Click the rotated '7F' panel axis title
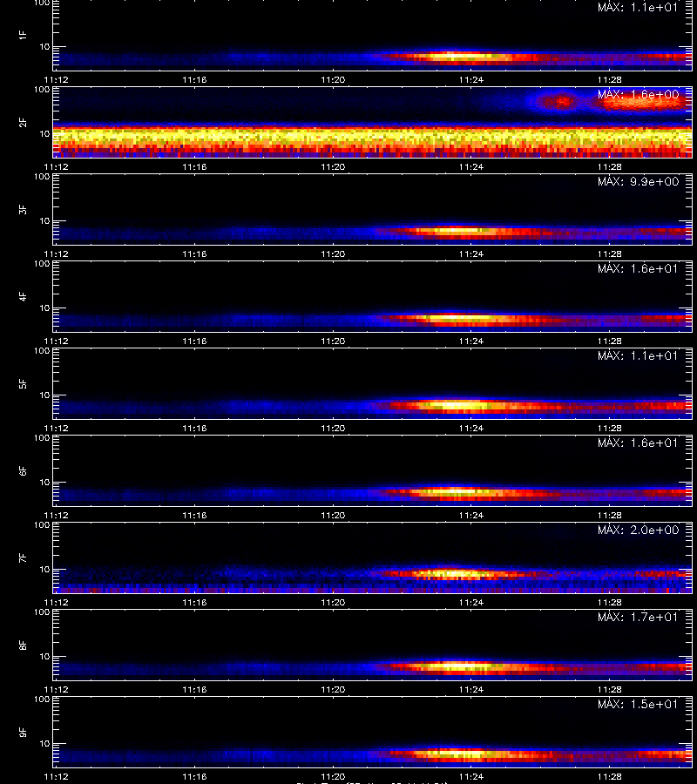Image resolution: width=697 pixels, height=784 pixels. [x=23, y=558]
